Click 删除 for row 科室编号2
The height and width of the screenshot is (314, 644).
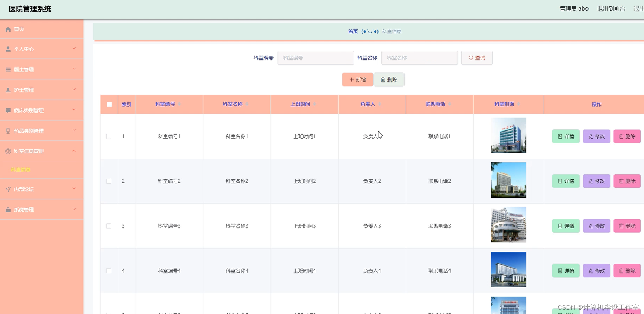point(627,181)
